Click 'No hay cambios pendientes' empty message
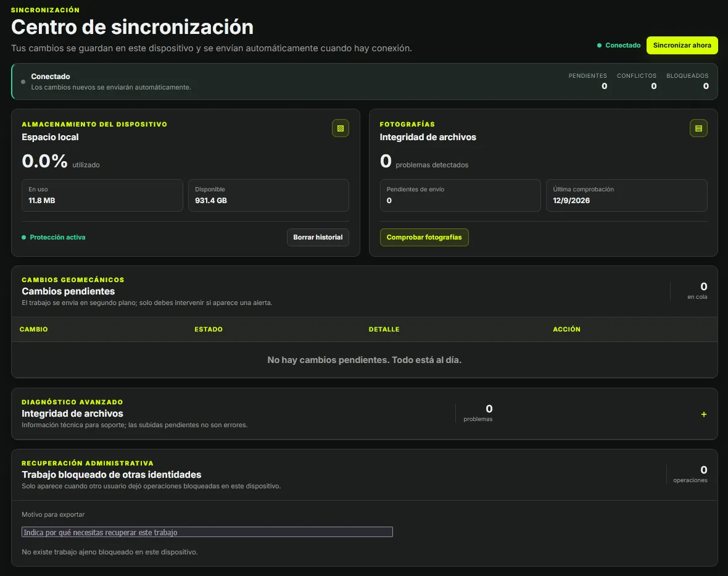 point(365,360)
